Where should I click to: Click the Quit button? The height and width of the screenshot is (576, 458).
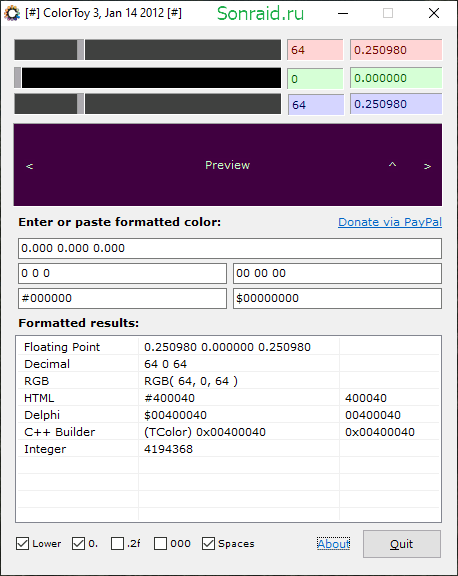pos(402,544)
